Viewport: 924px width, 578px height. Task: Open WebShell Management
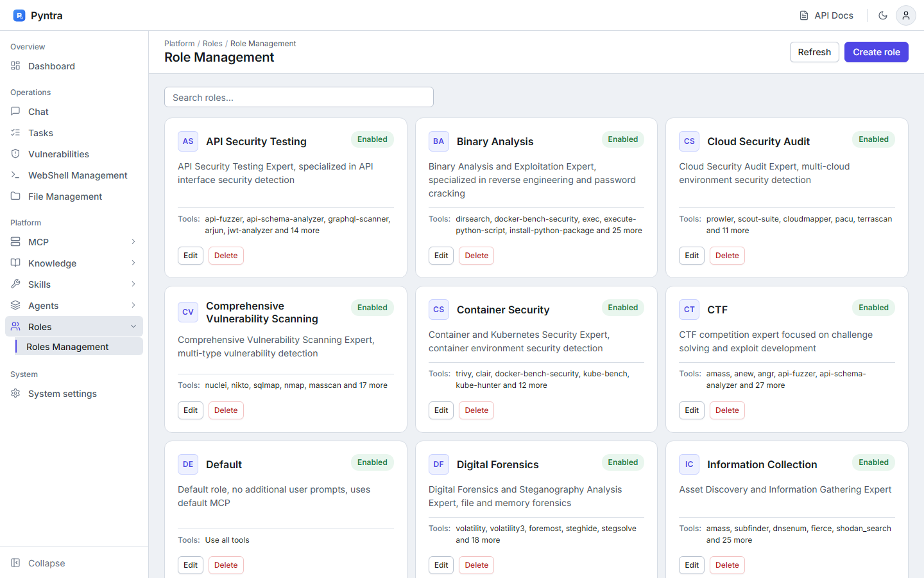[74, 175]
